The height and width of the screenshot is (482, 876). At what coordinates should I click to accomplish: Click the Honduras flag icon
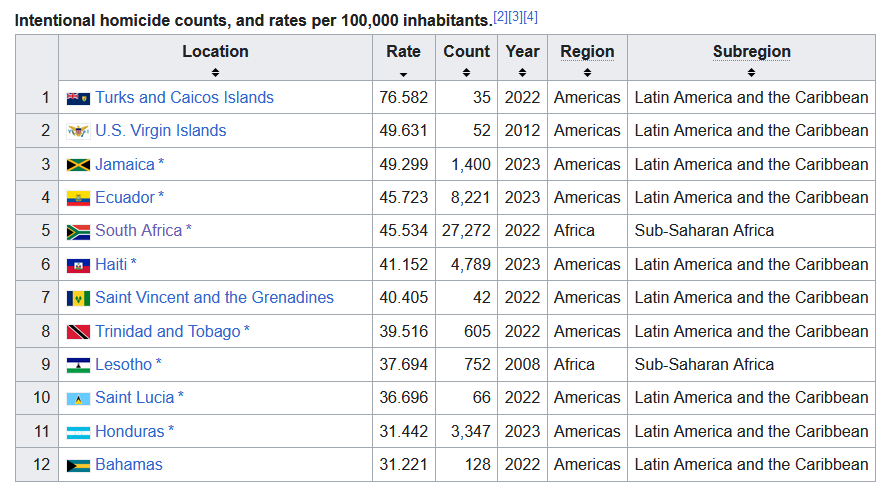click(x=78, y=432)
